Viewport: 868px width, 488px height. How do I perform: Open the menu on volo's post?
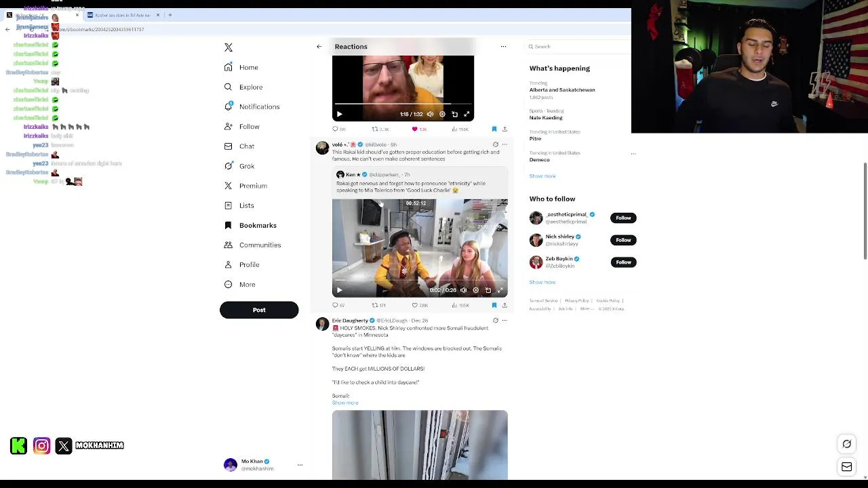[x=505, y=144]
